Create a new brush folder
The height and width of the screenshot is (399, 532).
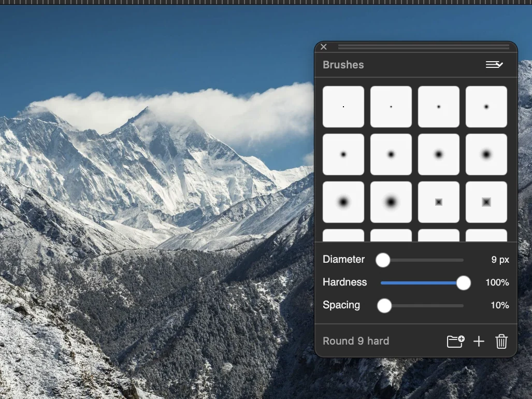pyautogui.click(x=456, y=341)
